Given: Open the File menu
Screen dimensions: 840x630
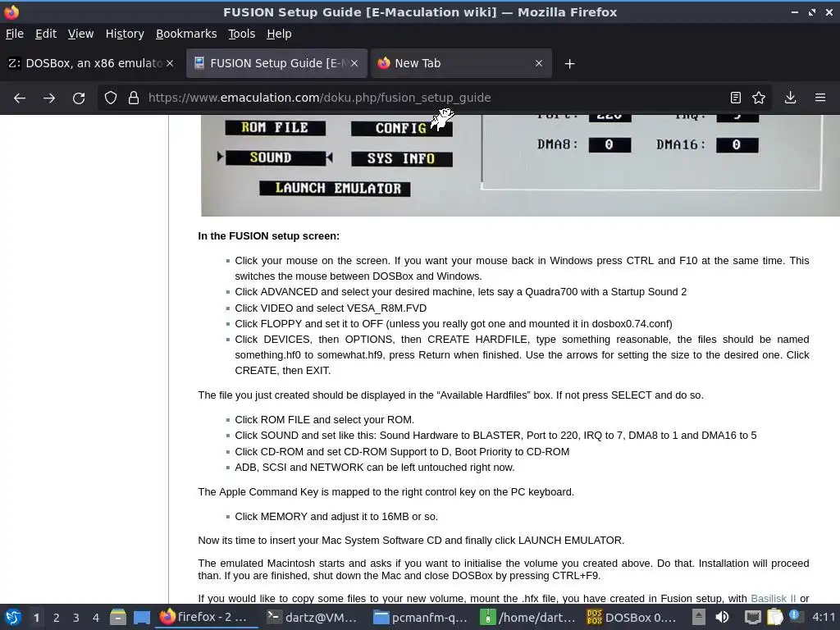Looking at the screenshot, I should point(15,34).
